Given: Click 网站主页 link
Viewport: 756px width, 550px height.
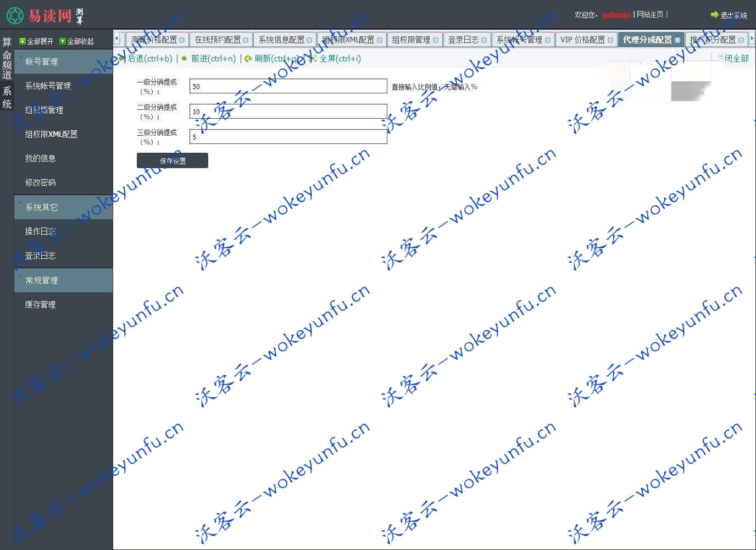Looking at the screenshot, I should (650, 14).
